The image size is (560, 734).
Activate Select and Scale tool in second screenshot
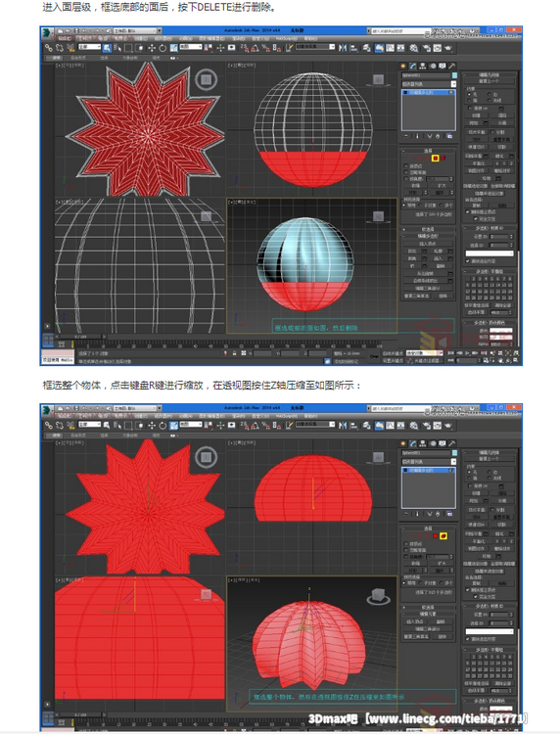click(x=173, y=426)
